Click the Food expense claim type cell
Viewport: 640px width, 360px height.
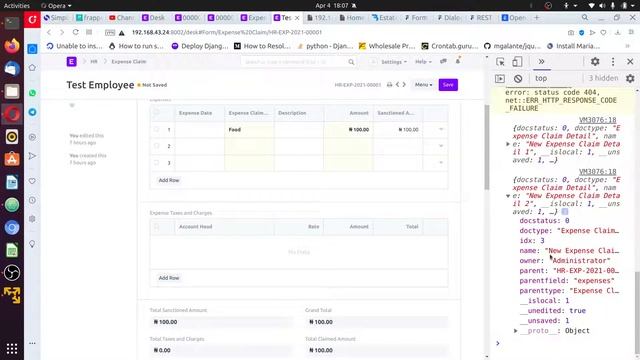[x=249, y=129]
